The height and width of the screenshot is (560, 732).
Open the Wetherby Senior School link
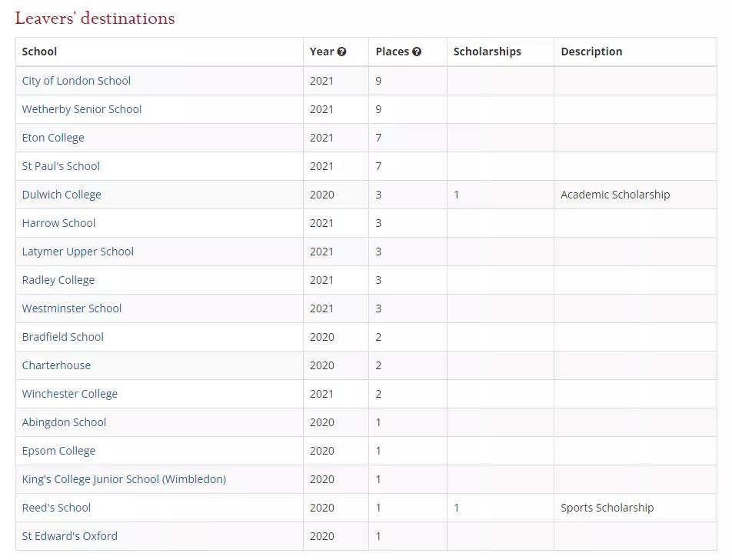pyautogui.click(x=82, y=109)
